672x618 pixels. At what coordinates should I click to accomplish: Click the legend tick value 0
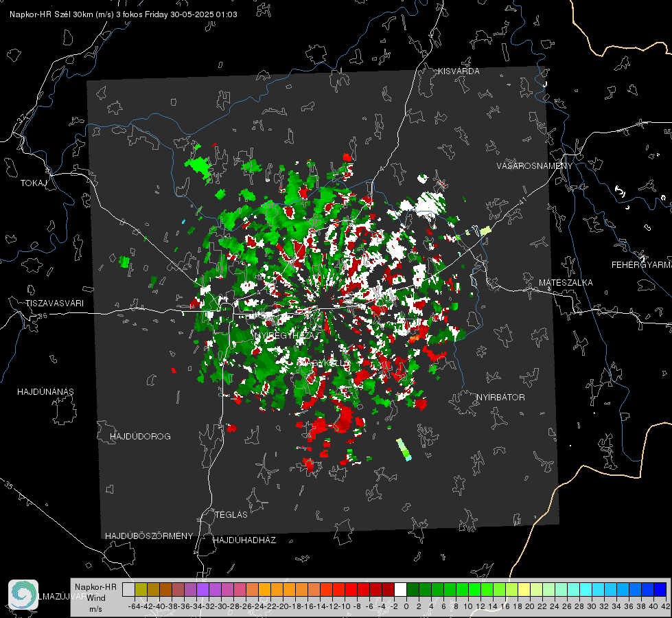click(x=406, y=606)
